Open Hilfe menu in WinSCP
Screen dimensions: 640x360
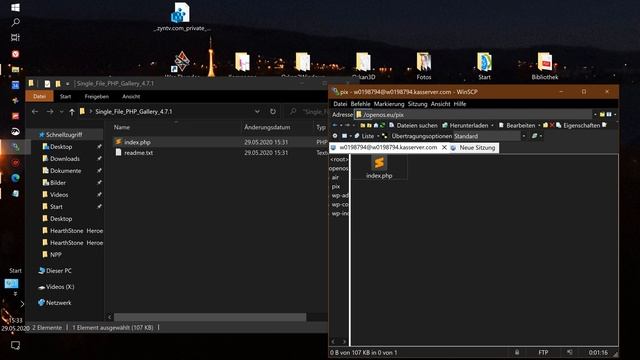pos(460,104)
